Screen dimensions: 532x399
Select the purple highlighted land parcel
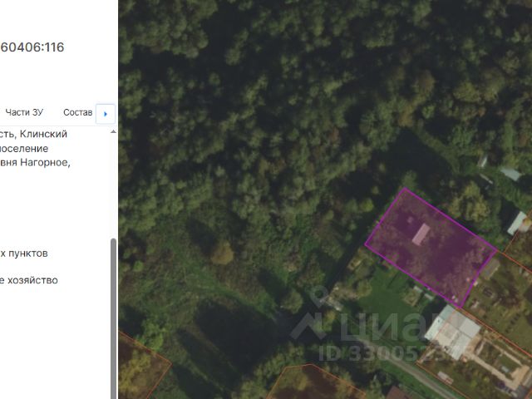click(431, 248)
